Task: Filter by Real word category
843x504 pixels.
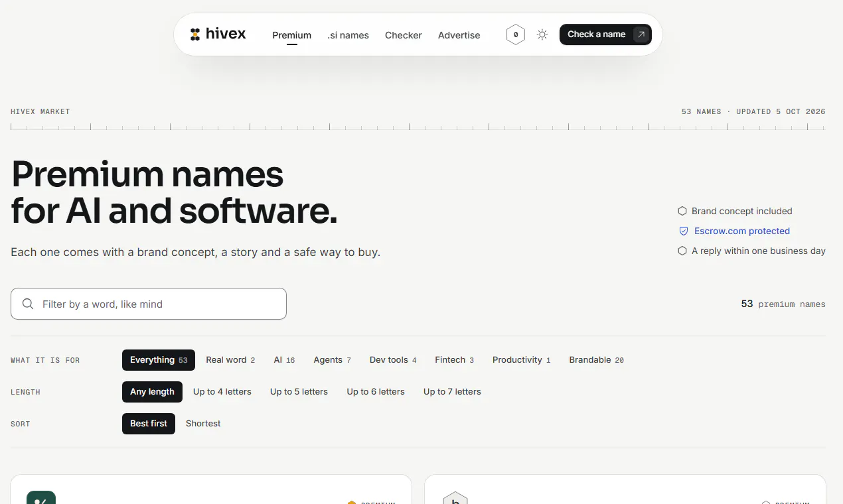Action: coord(230,360)
